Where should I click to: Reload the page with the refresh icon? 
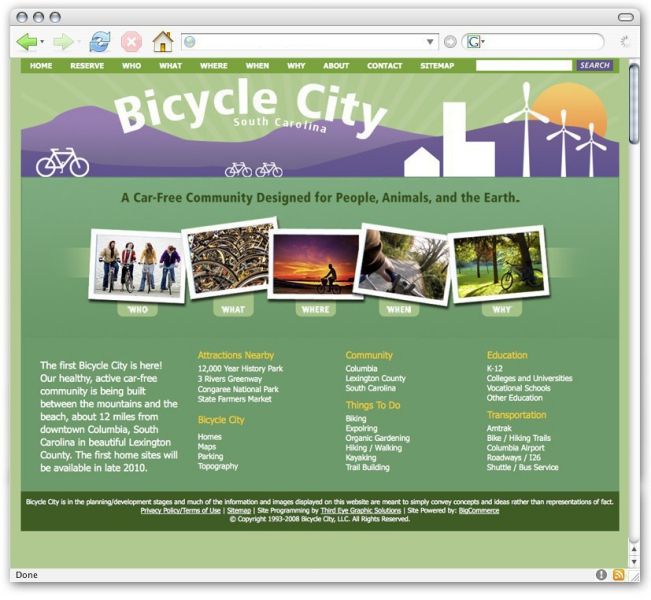(x=100, y=42)
